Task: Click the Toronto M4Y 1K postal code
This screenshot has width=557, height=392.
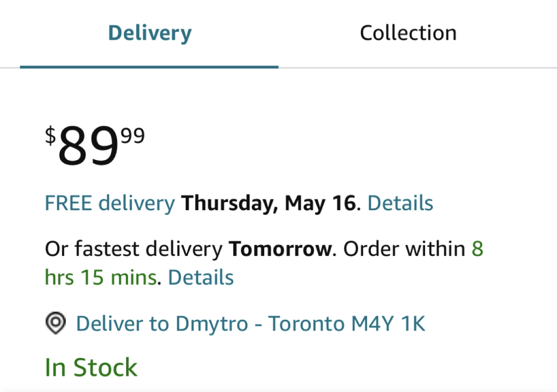Action: pyautogui.click(x=347, y=324)
